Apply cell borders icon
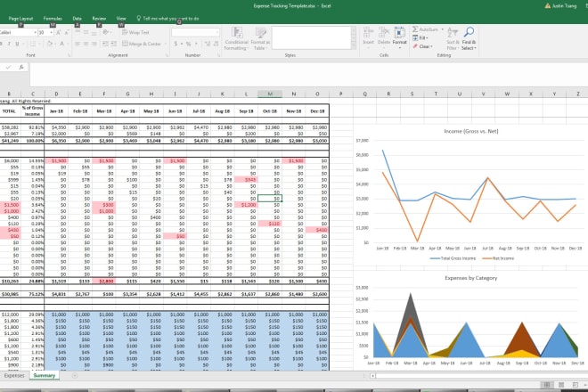The width and height of the screenshot is (588, 392). pos(33,44)
